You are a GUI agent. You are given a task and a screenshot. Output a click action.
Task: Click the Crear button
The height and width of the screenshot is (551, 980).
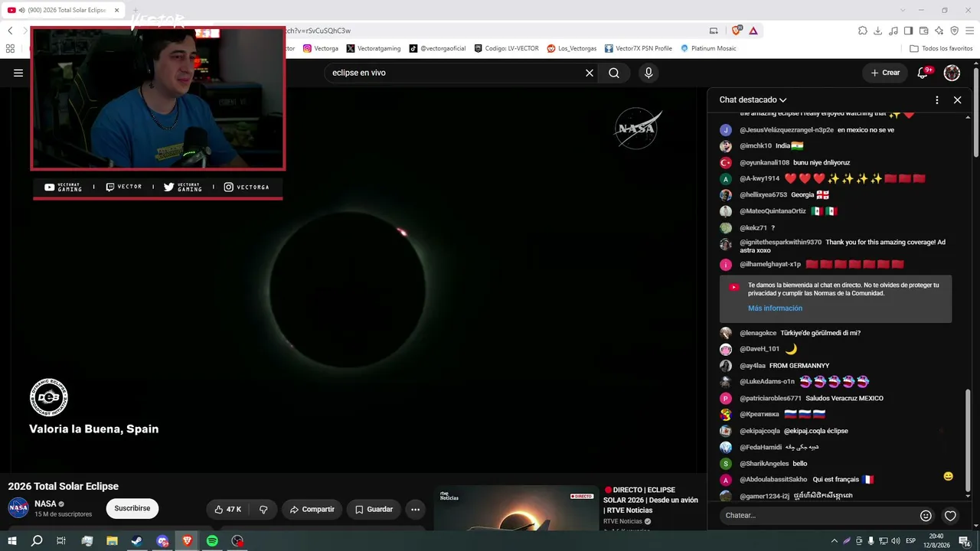point(886,73)
